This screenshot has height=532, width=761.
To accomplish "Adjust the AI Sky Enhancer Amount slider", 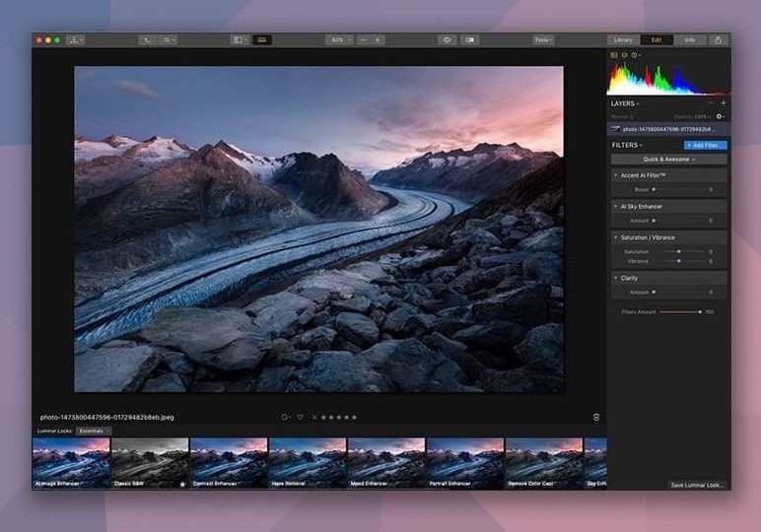I will pyautogui.click(x=679, y=221).
